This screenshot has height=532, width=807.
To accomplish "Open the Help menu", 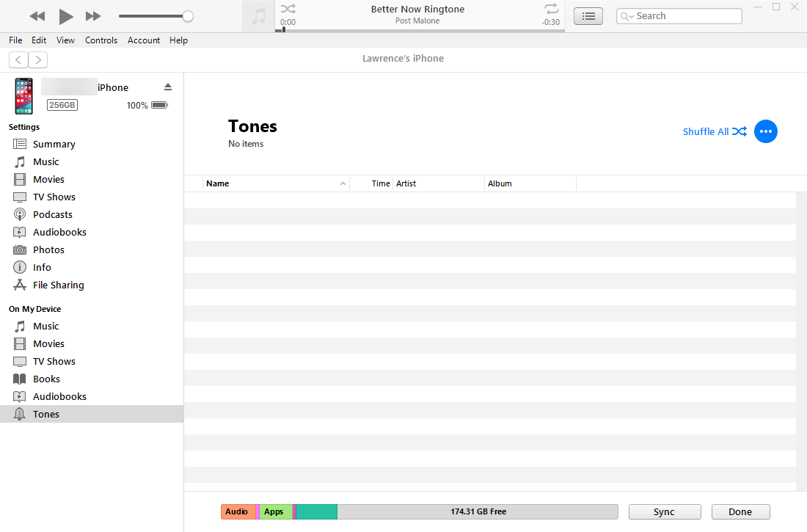I will coord(178,40).
